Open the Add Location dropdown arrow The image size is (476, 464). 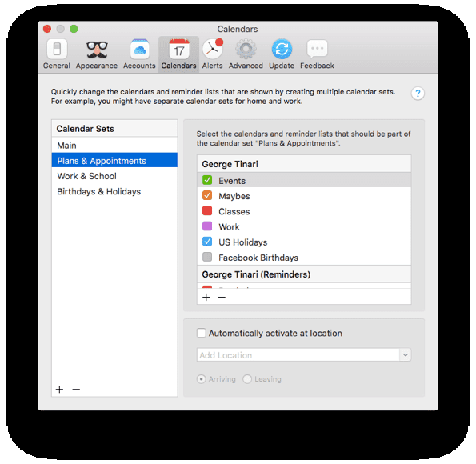point(406,354)
